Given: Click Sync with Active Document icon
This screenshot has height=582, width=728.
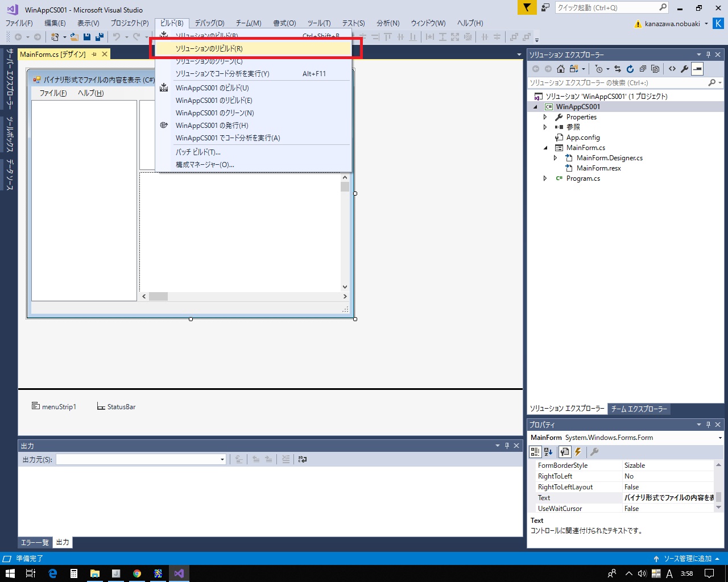Looking at the screenshot, I should (x=618, y=69).
